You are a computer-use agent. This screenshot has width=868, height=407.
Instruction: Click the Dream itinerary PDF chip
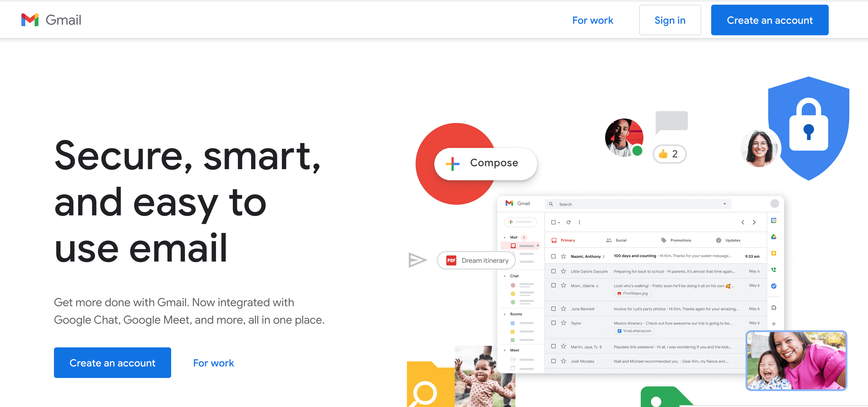[x=476, y=260]
